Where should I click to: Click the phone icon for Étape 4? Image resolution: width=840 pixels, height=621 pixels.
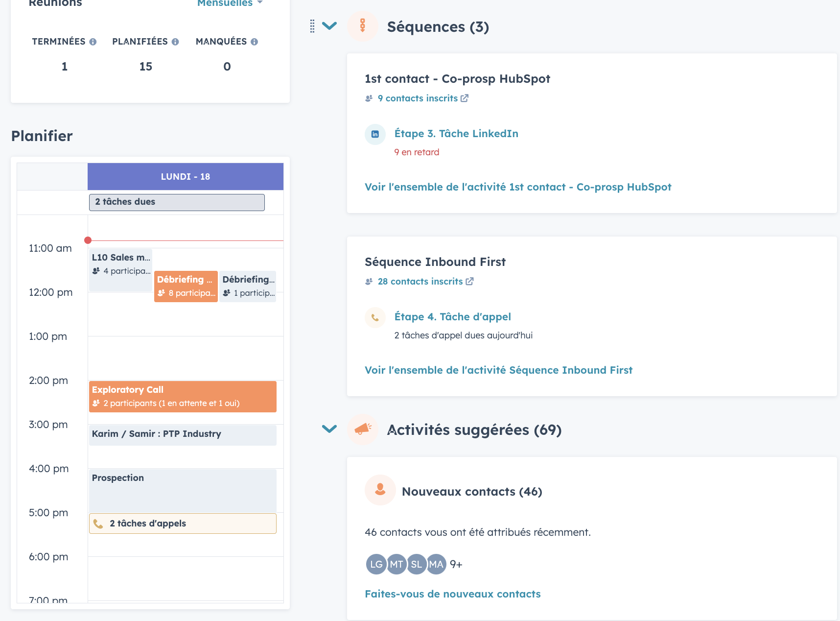(375, 317)
